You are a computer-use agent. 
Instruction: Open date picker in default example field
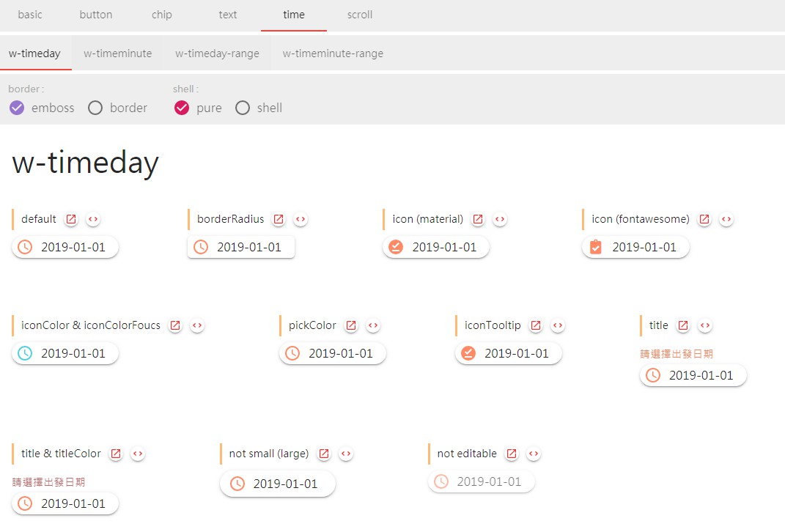coord(65,247)
